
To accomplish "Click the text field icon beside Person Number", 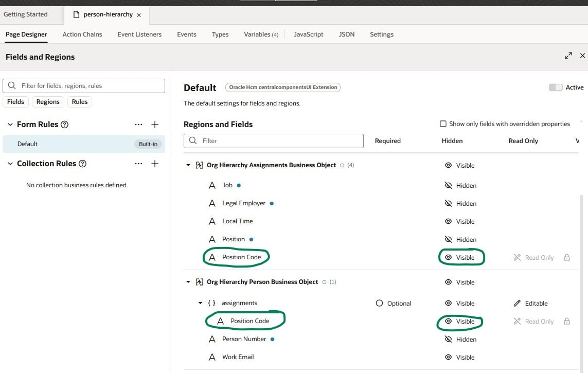I will [212, 339].
